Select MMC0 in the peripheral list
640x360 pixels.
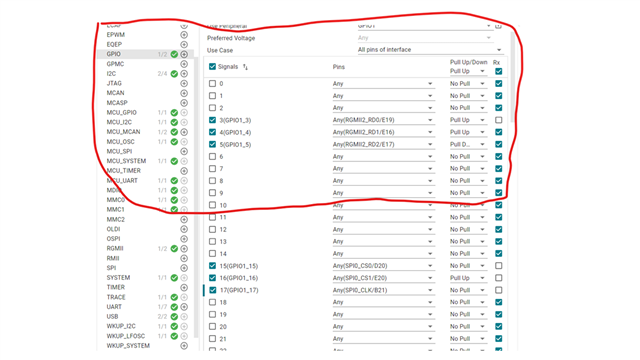(x=116, y=200)
